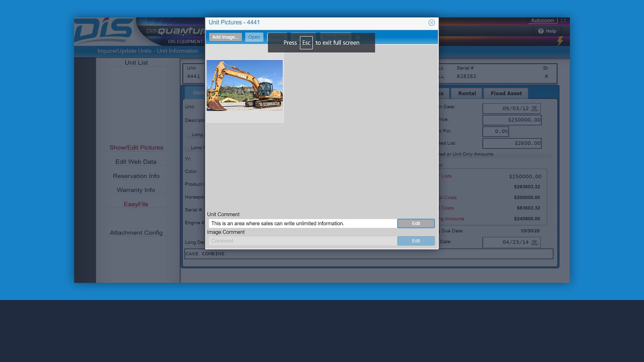
Task: Click the $263603.32 amount
Action: (527, 187)
